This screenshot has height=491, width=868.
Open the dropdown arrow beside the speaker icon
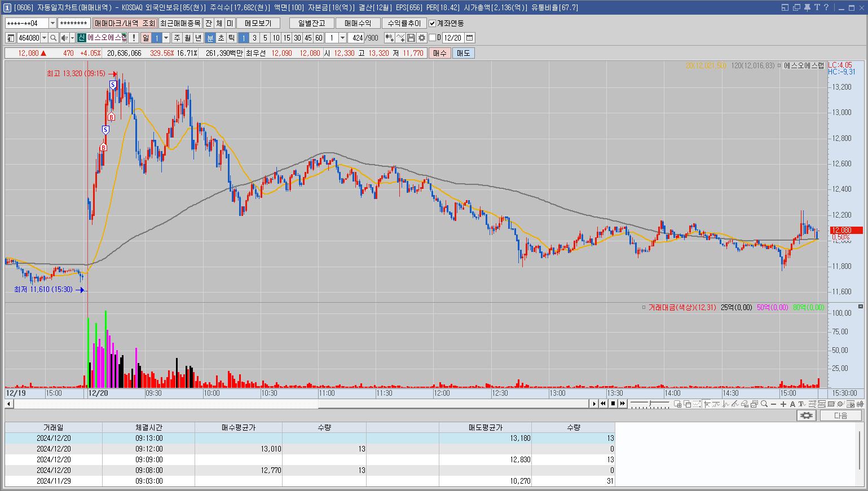point(72,38)
